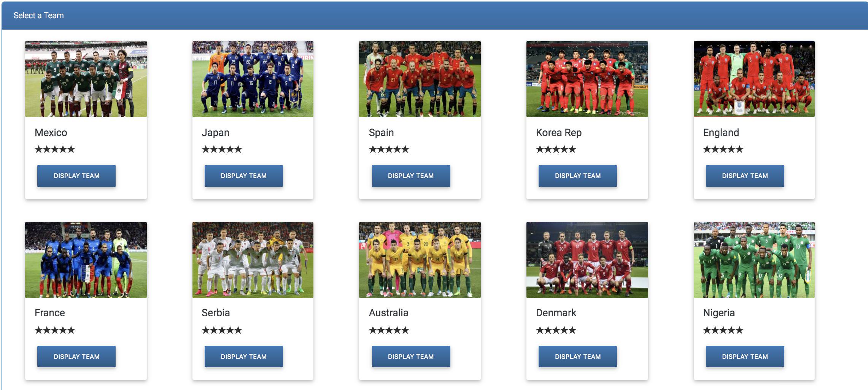The image size is (868, 390).
Task: Click Display Team button for Mexico
Action: coord(76,176)
